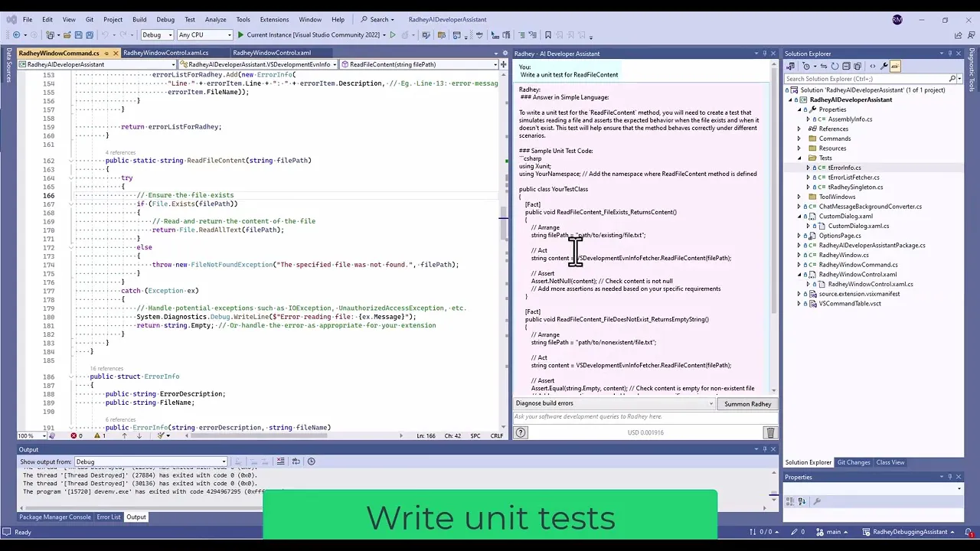Image resolution: width=980 pixels, height=551 pixels.
Task: Click the pencil changes icon in status bar
Action: (x=795, y=532)
